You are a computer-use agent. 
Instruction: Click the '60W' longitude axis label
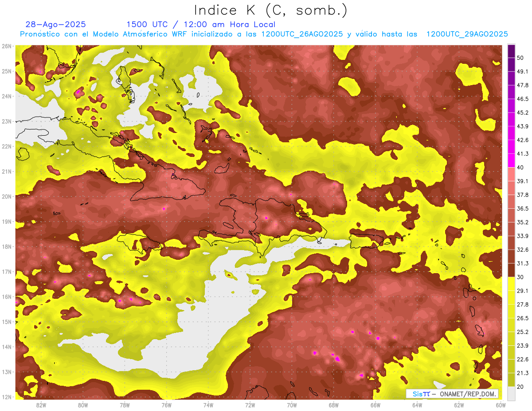501,405
